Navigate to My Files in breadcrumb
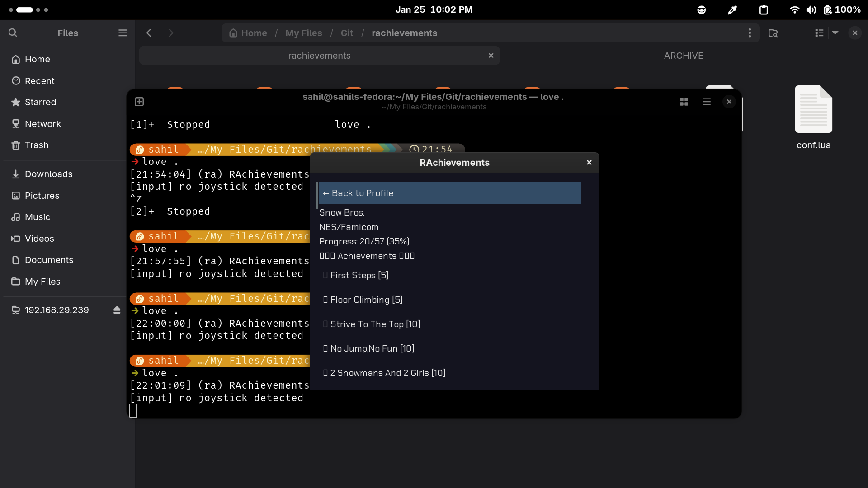This screenshot has width=868, height=488. (303, 33)
